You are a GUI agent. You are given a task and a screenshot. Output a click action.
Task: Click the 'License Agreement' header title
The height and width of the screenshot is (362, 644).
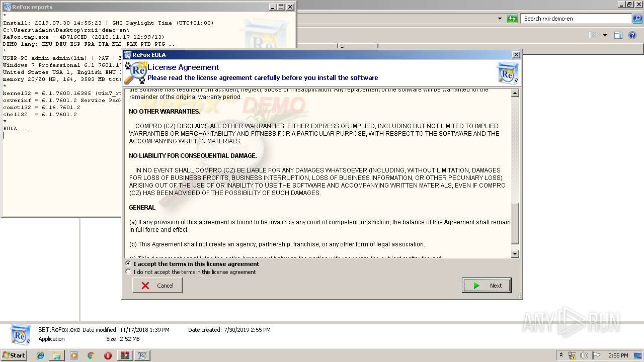tap(183, 67)
